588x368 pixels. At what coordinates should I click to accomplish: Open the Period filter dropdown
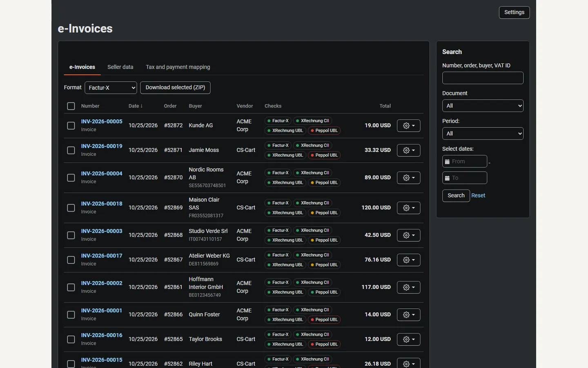pos(483,133)
